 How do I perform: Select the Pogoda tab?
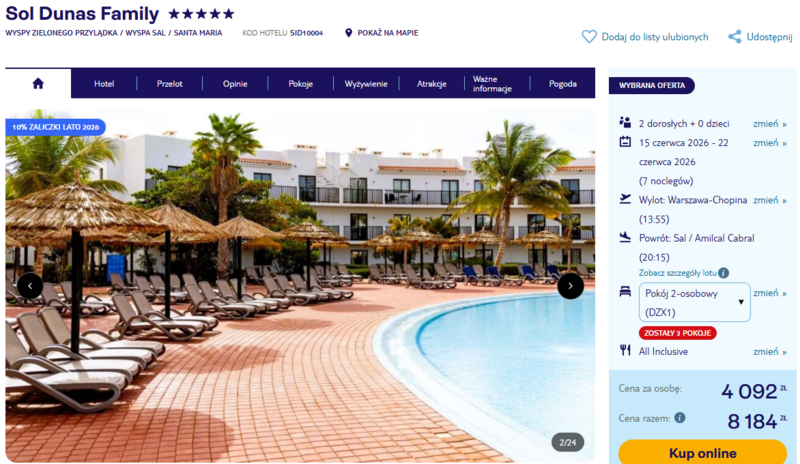tap(563, 84)
